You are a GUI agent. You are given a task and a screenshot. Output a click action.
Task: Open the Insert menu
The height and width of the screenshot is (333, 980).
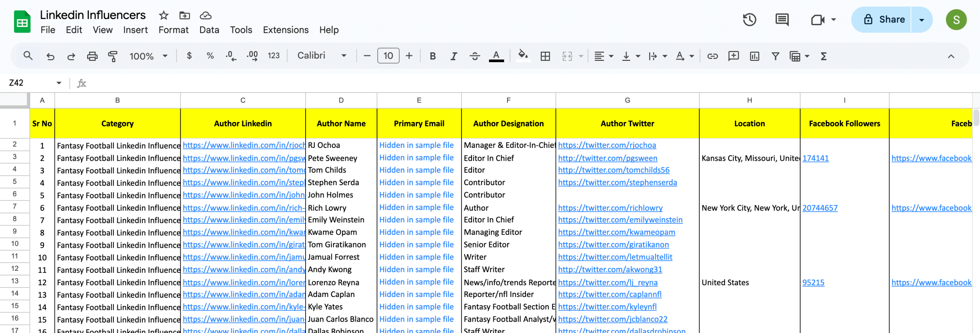[x=135, y=30]
